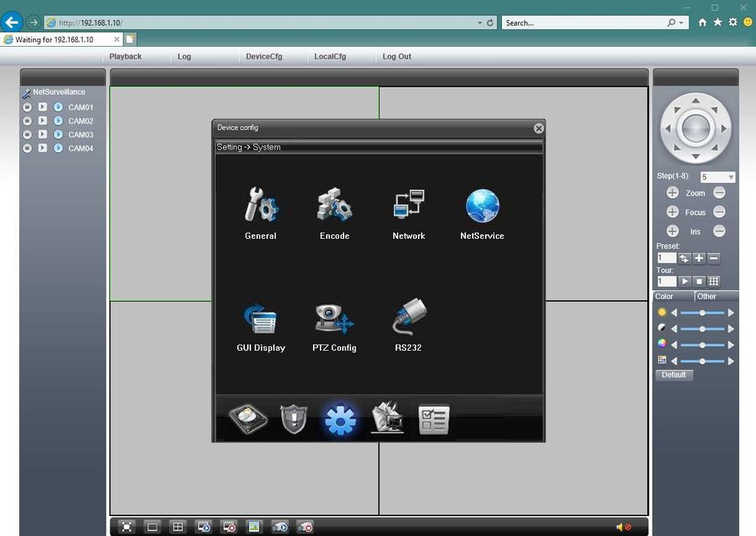The width and height of the screenshot is (756, 536).
Task: Click the Iris plus button
Action: pyautogui.click(x=672, y=231)
